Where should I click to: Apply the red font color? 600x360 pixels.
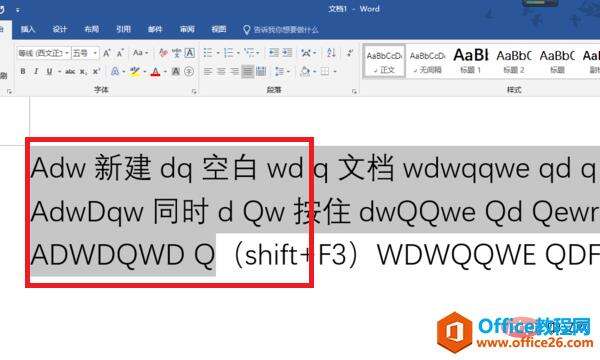[155, 72]
